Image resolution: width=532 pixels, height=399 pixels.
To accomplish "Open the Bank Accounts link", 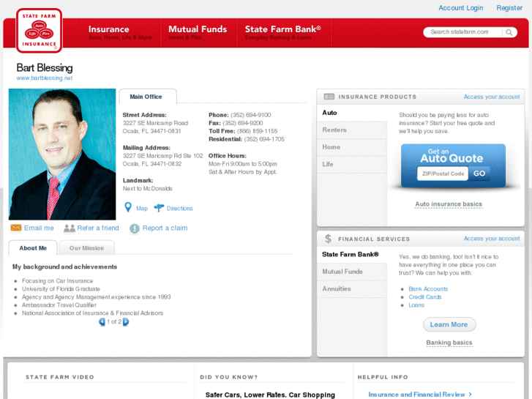I will tap(428, 289).
